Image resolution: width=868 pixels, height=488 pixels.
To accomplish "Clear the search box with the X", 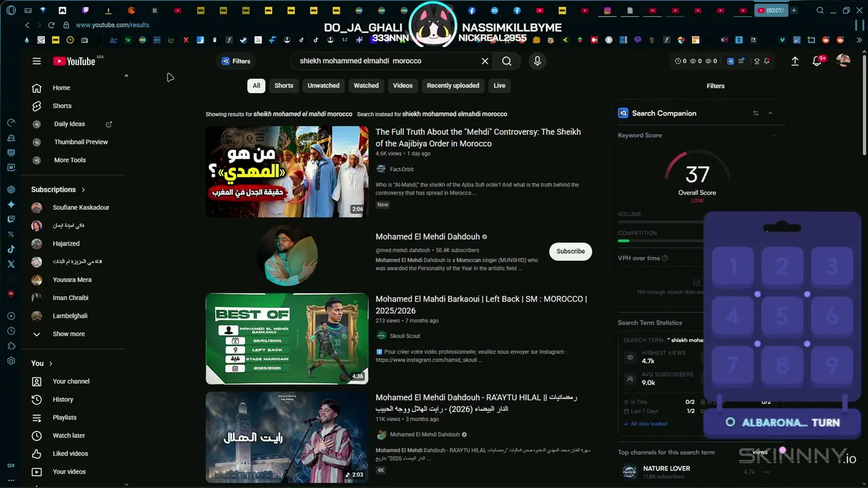I will [485, 61].
